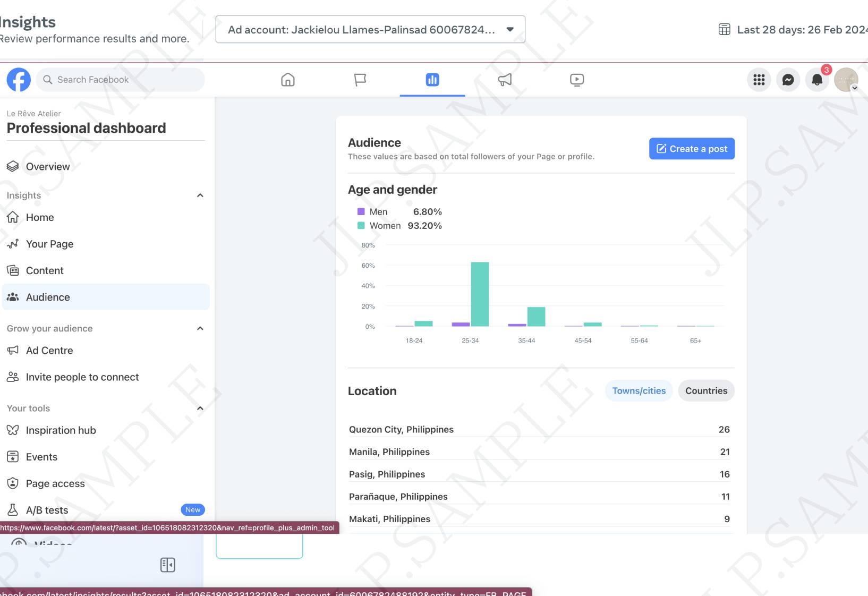Select Audience menu item

(106, 297)
